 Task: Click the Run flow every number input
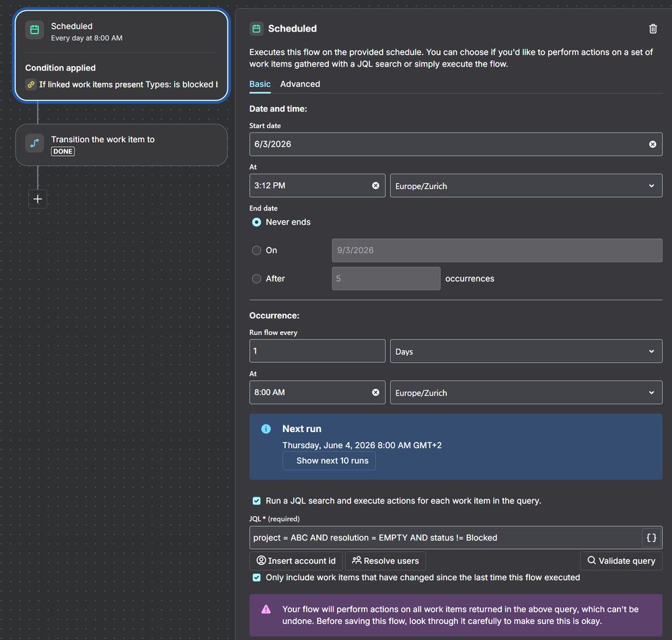pyautogui.click(x=317, y=351)
